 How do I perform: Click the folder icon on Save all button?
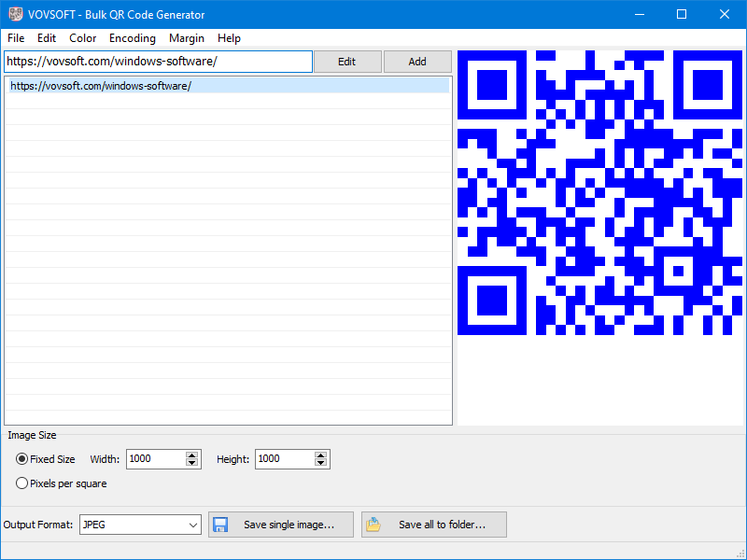pyautogui.click(x=373, y=525)
